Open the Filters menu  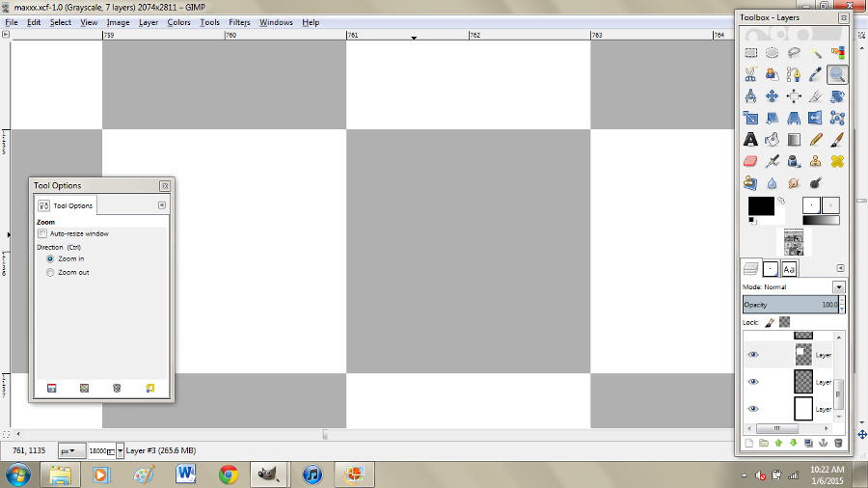[239, 22]
